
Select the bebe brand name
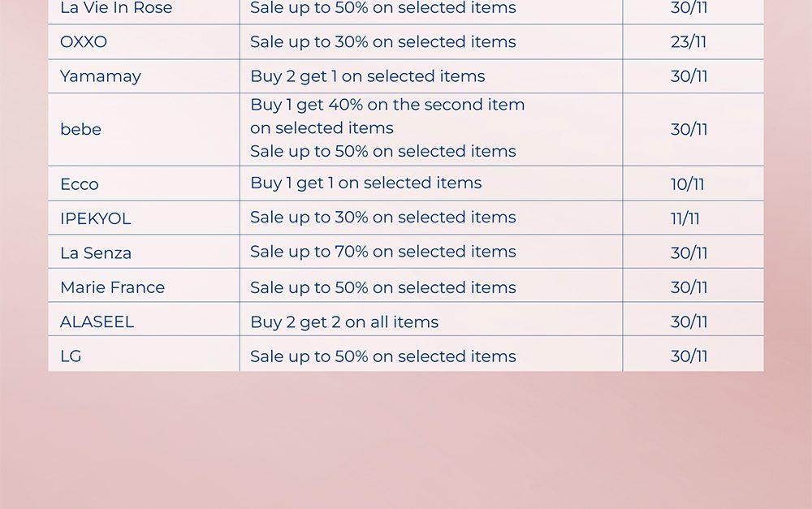point(81,130)
